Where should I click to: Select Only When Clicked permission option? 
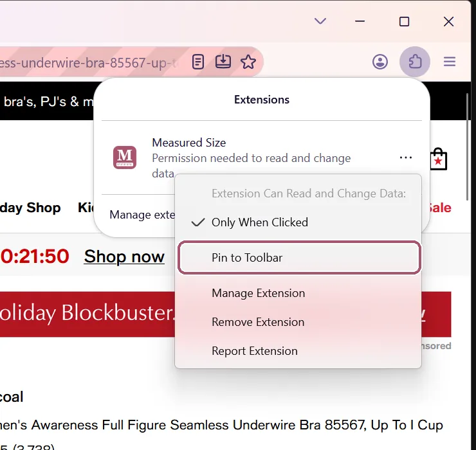298,222
